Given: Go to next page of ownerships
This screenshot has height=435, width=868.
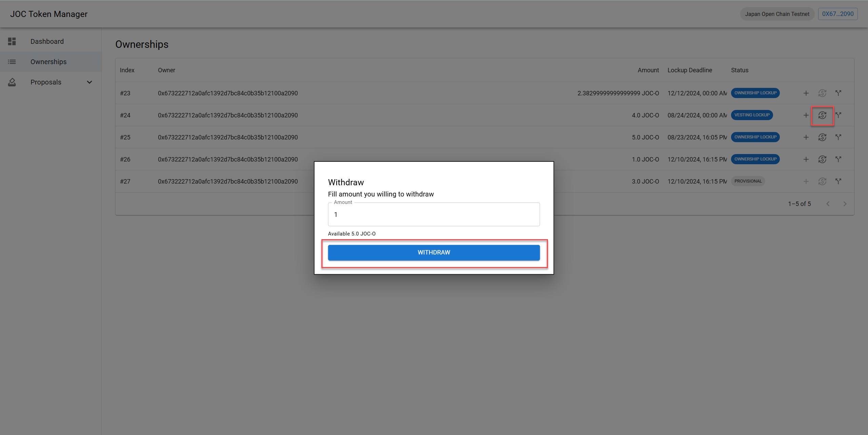Looking at the screenshot, I should (x=845, y=204).
